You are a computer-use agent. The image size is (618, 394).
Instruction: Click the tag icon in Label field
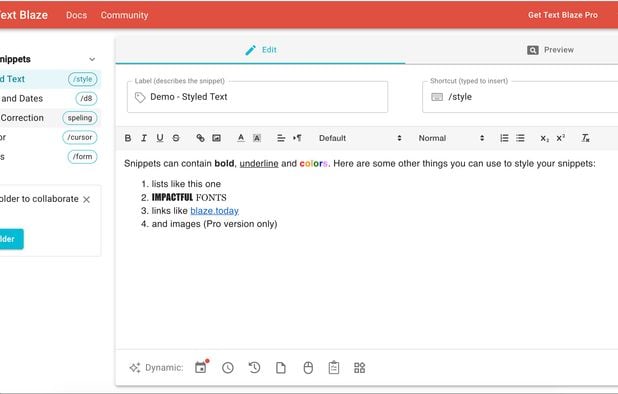[x=140, y=97]
